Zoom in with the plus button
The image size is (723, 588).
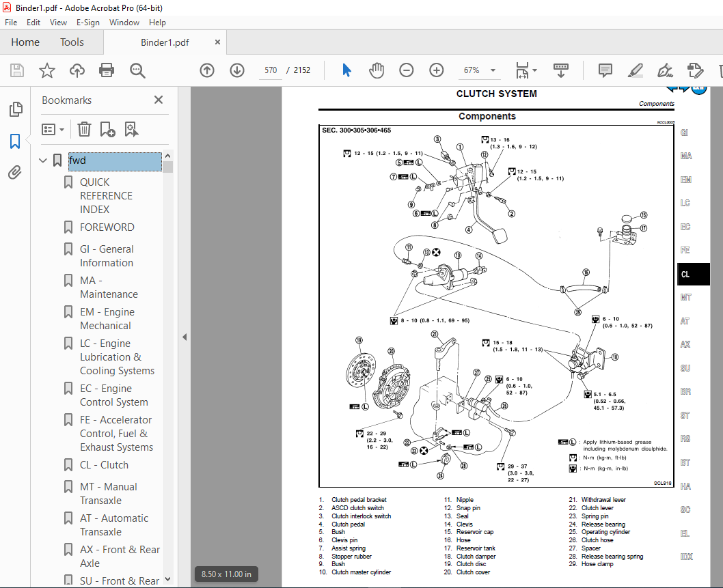[x=436, y=70]
